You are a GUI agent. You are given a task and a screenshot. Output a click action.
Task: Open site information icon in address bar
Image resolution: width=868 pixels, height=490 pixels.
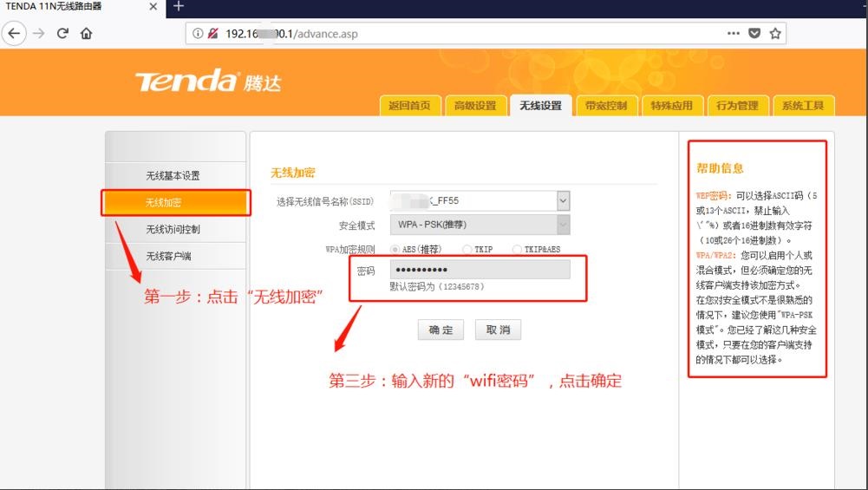click(198, 33)
